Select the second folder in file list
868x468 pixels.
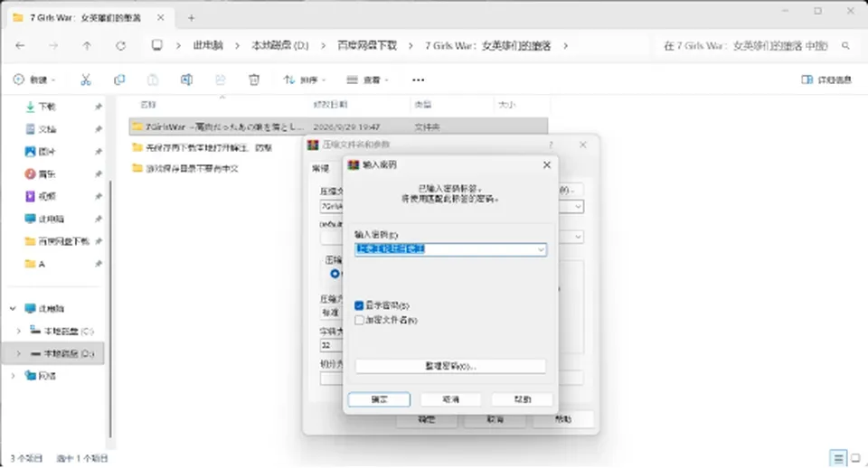point(202,147)
